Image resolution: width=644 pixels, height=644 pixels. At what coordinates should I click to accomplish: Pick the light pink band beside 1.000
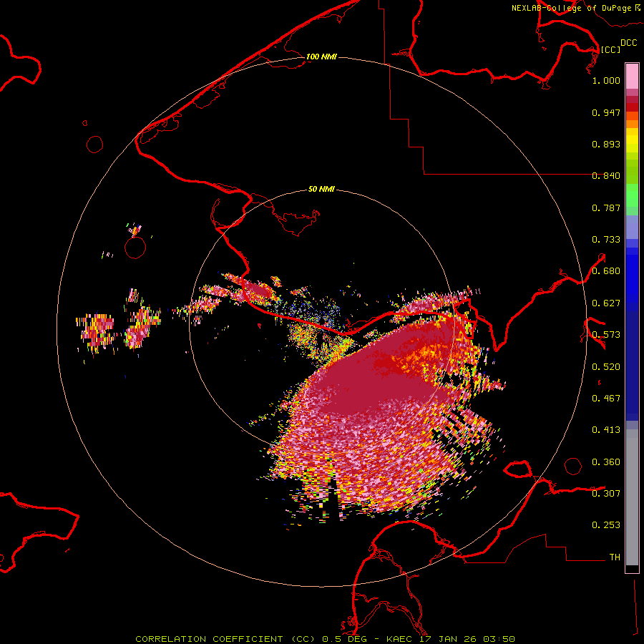pyautogui.click(x=632, y=77)
